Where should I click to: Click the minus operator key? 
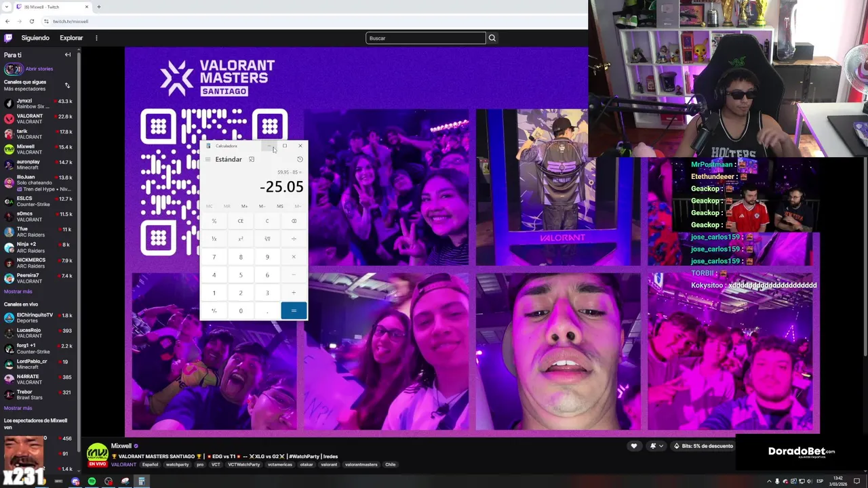click(x=294, y=274)
